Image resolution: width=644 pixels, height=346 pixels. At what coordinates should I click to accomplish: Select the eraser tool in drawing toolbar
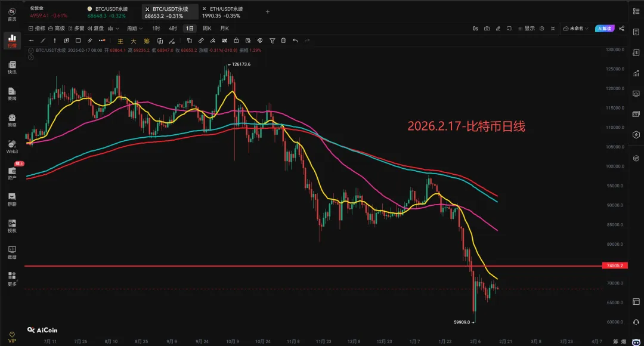(213, 41)
